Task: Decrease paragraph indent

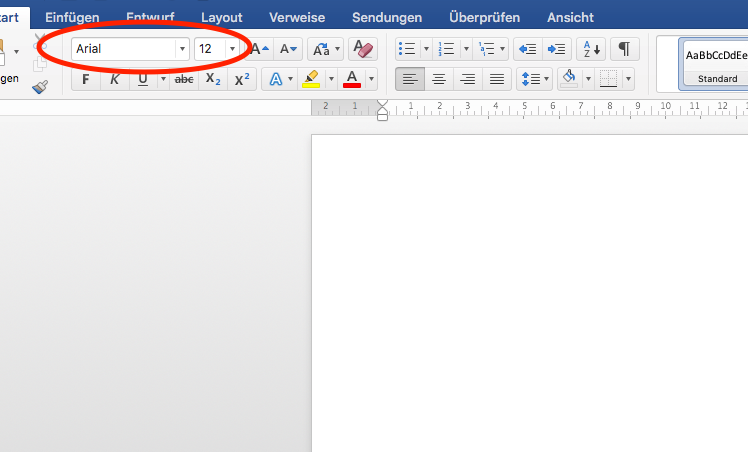Action: coord(528,49)
